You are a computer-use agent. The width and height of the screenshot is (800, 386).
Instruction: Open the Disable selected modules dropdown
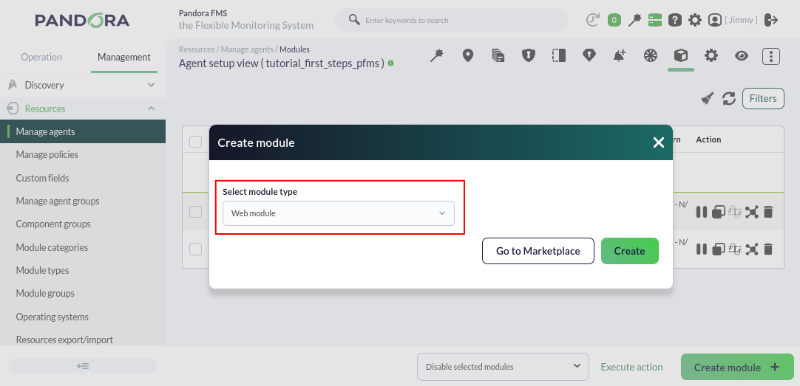pyautogui.click(x=503, y=367)
